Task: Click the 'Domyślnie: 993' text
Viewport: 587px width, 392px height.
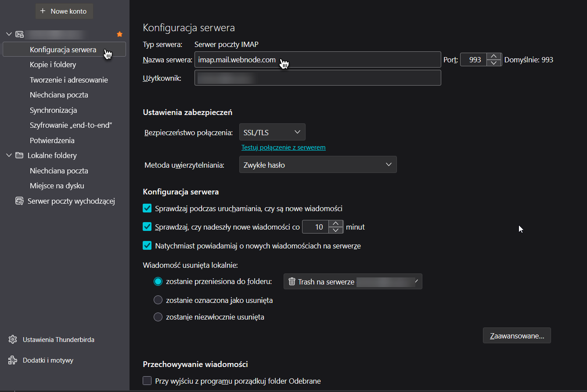Action: [529, 60]
